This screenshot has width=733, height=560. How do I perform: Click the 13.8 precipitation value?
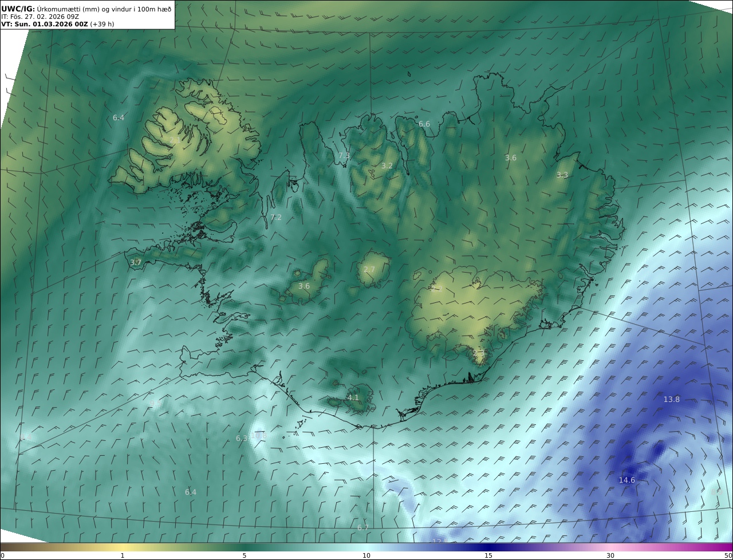(x=672, y=399)
